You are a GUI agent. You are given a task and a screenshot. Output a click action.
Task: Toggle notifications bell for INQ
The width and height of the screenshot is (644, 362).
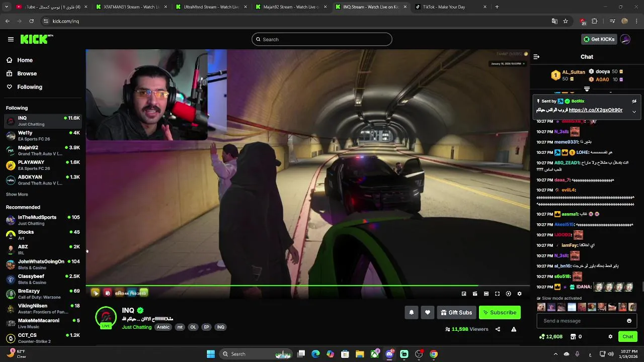click(411, 312)
